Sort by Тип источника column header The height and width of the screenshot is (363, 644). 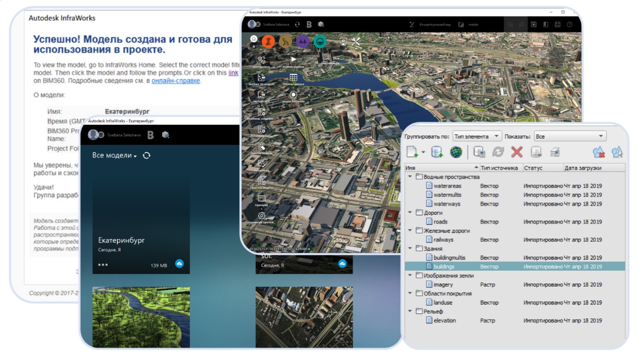pyautogui.click(x=501, y=168)
